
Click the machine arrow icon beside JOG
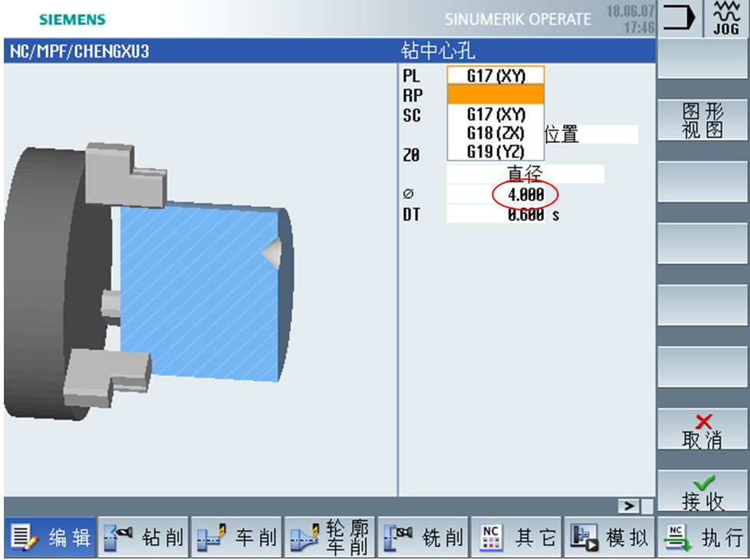tap(679, 18)
